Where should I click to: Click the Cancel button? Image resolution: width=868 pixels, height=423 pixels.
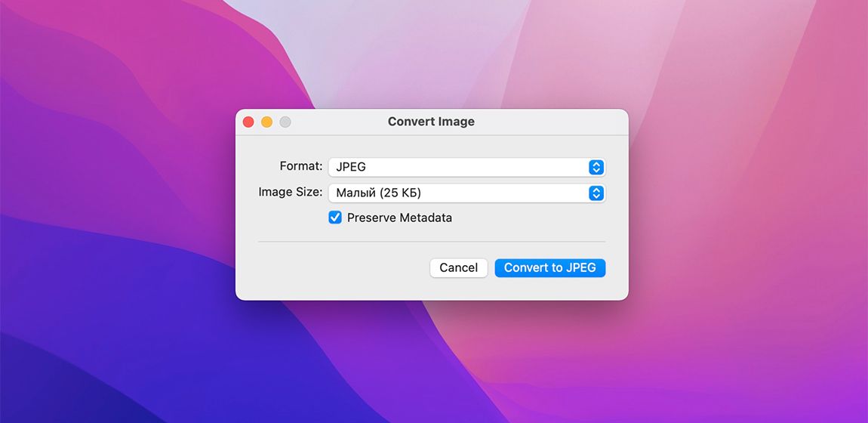pyautogui.click(x=458, y=268)
